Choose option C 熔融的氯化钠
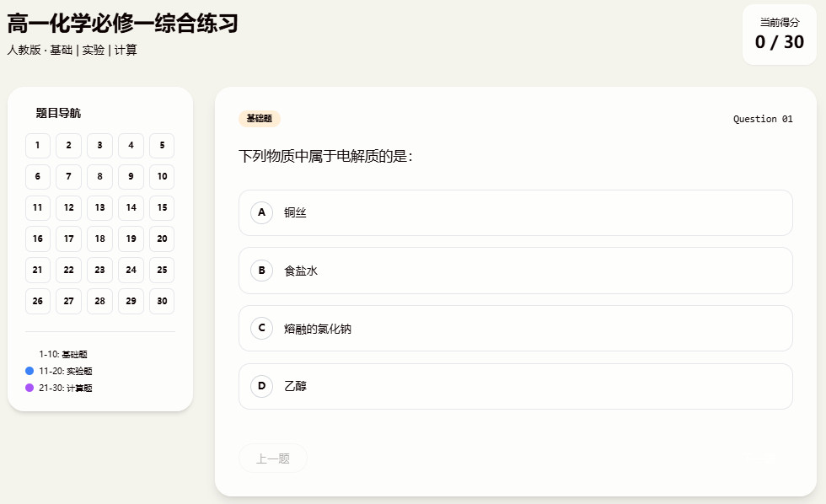Screen dimensions: 826x504 pyautogui.click(x=515, y=328)
